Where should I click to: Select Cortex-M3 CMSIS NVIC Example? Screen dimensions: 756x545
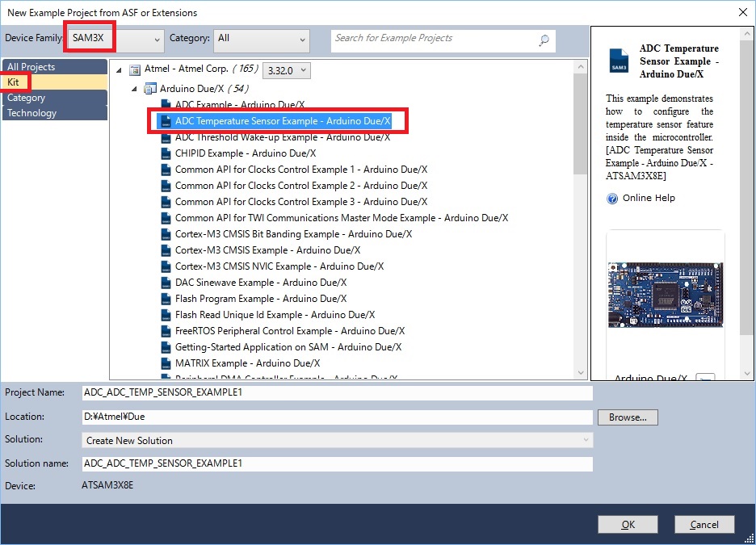[279, 267]
